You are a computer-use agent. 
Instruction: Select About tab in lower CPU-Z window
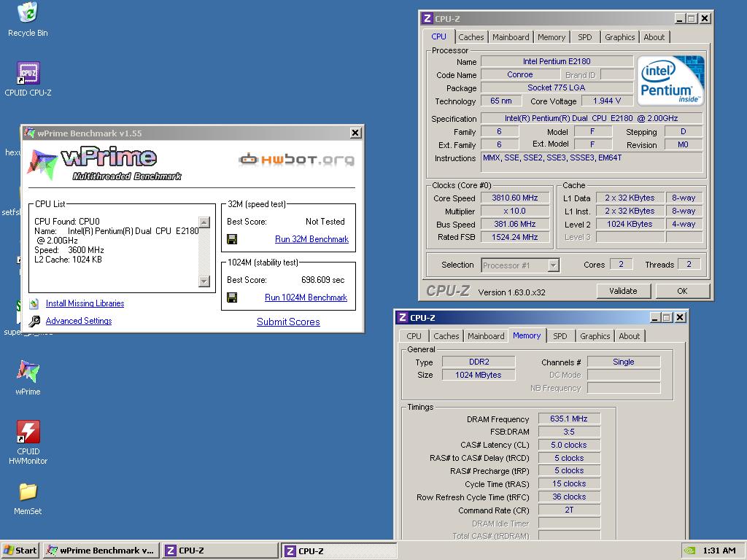pos(629,336)
